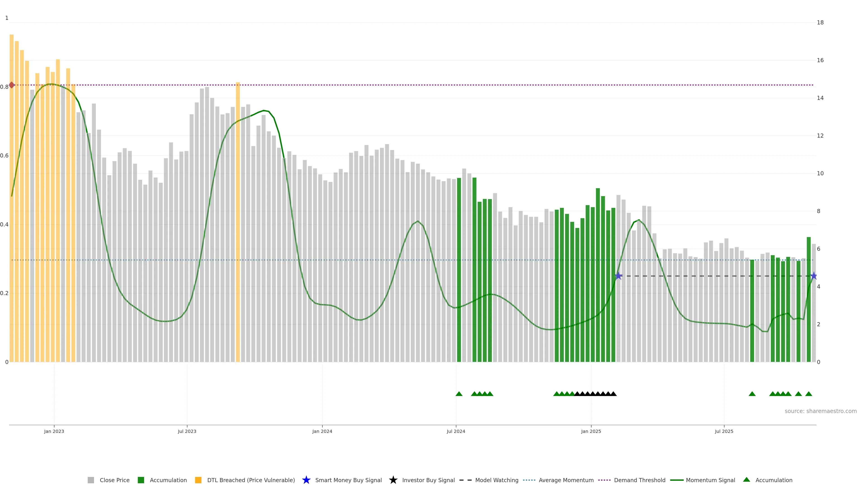The image size is (868, 488).
Task: Click the blue star marker near Jan 2025
Action: coord(618,276)
